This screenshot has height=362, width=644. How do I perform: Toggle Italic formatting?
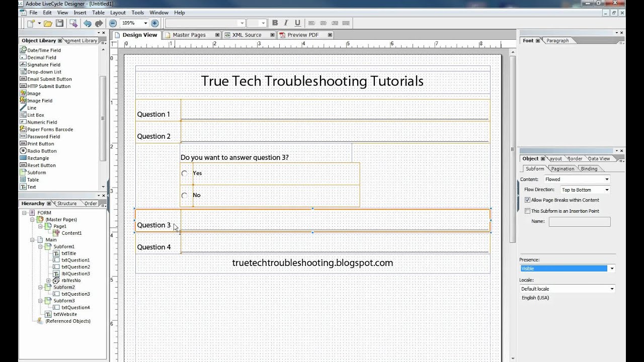286,23
